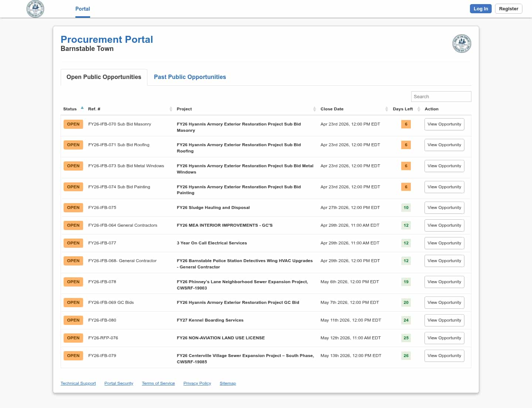Image resolution: width=532 pixels, height=408 pixels.
Task: View opportunity for FY26-IFB-070 Sub Bid Masonry
Action: (444, 124)
